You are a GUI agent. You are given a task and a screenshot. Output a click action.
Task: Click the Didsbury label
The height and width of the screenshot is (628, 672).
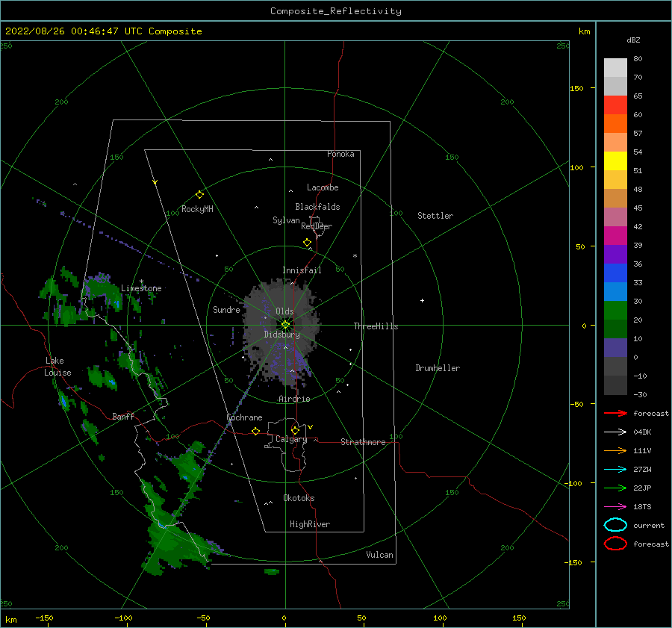point(282,335)
